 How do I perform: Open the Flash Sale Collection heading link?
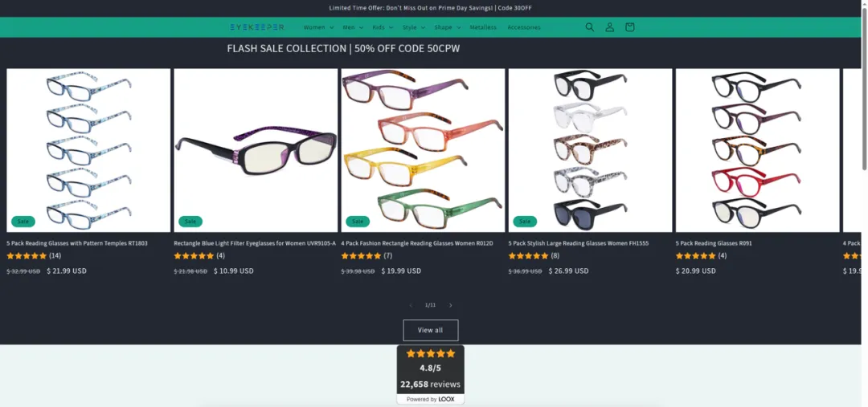(x=343, y=49)
